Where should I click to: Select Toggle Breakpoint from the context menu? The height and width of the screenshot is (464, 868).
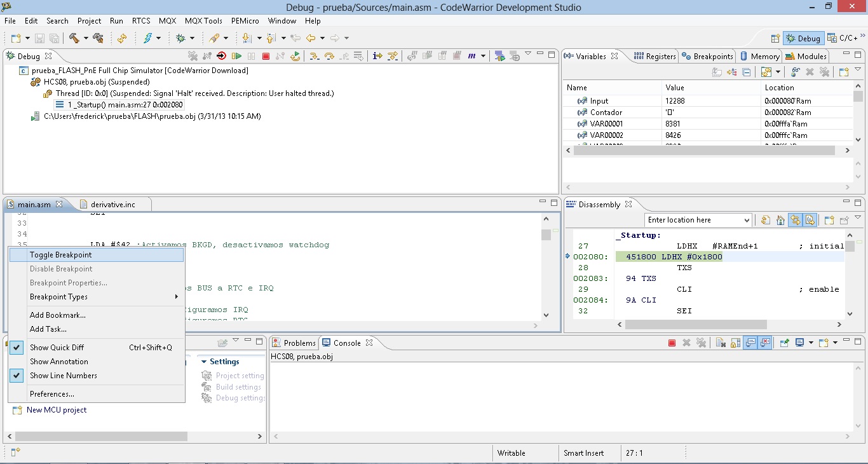pos(60,255)
